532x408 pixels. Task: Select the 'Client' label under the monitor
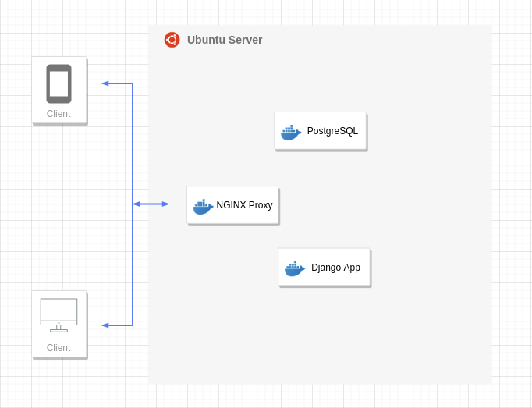coord(59,348)
